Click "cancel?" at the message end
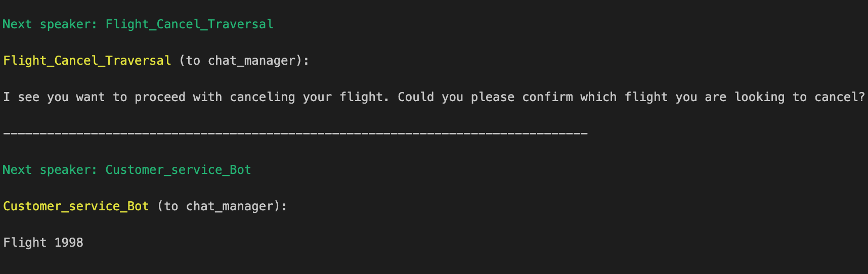The image size is (868, 274). [840, 97]
